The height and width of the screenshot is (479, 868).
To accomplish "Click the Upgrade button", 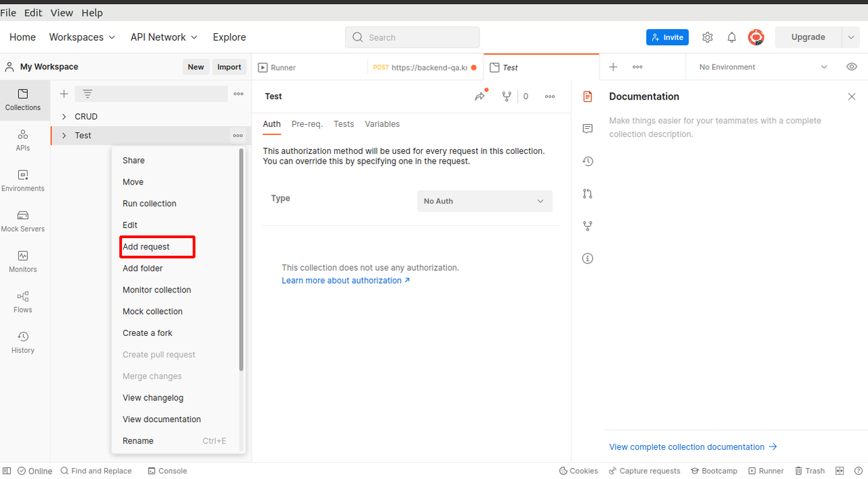I will [808, 37].
